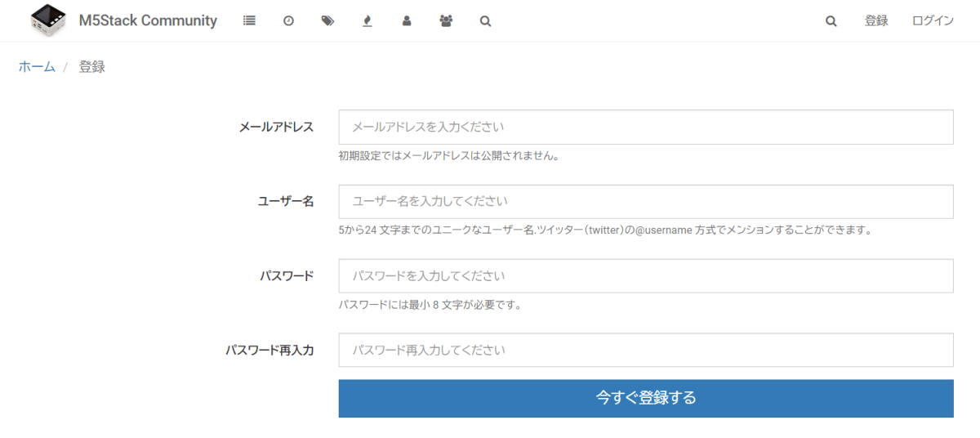Viewport: 980px width, 438px height.
Task: Select the メールアドレス field label
Action: coord(276,127)
